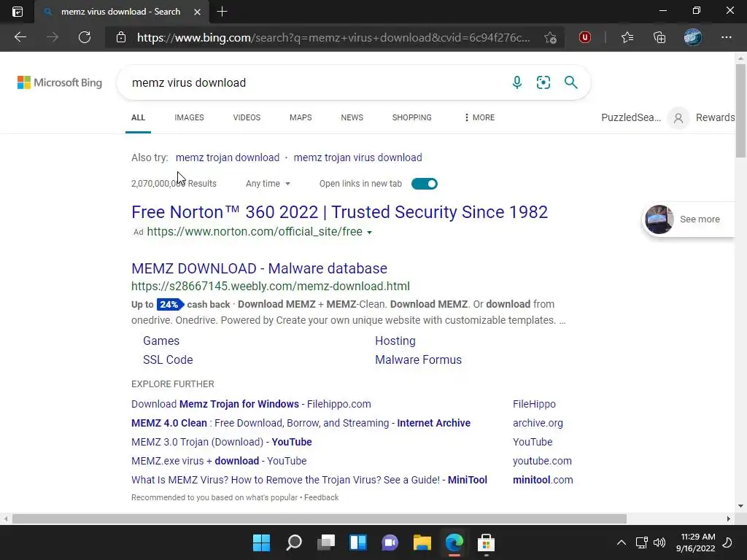Switch to the IMAGES tab

189,117
